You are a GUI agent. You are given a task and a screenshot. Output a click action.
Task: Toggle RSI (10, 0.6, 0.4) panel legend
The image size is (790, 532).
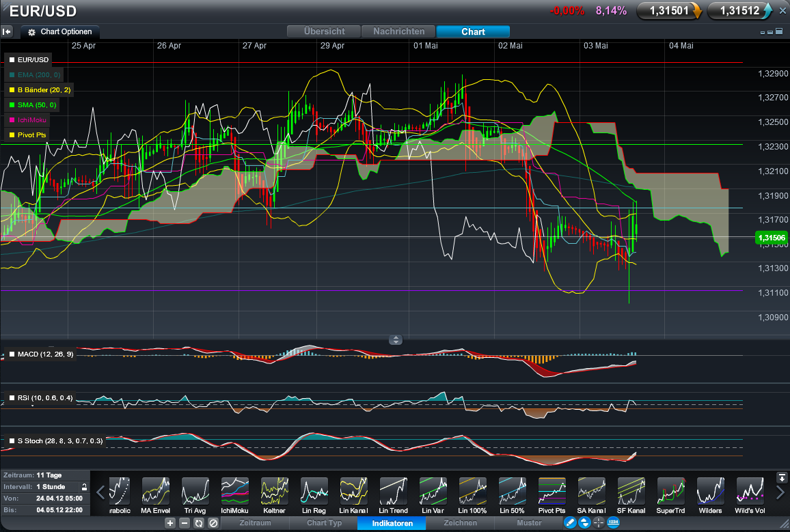pos(40,397)
